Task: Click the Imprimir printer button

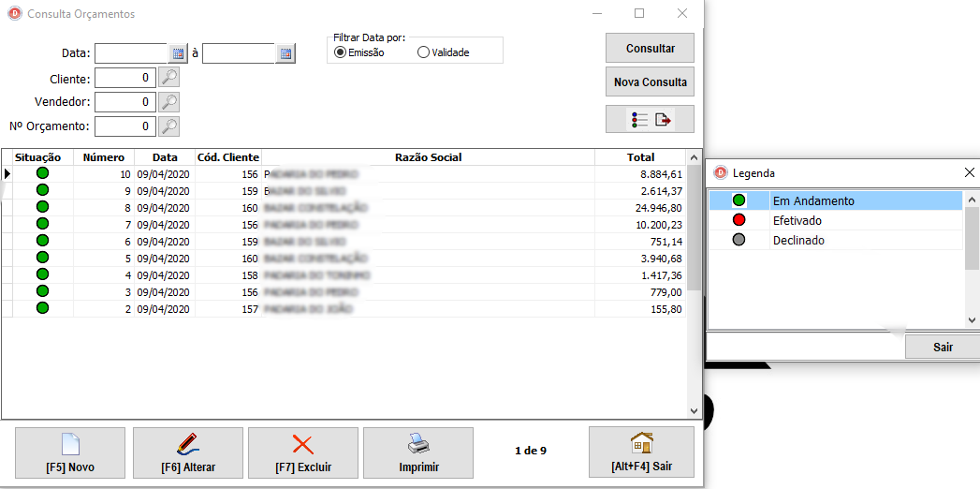Action: pyautogui.click(x=418, y=452)
